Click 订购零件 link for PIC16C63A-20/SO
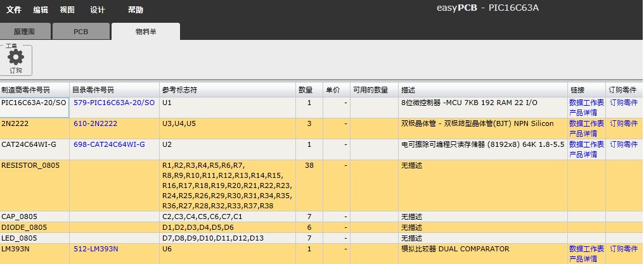This screenshot has width=644, height=264. click(x=624, y=103)
